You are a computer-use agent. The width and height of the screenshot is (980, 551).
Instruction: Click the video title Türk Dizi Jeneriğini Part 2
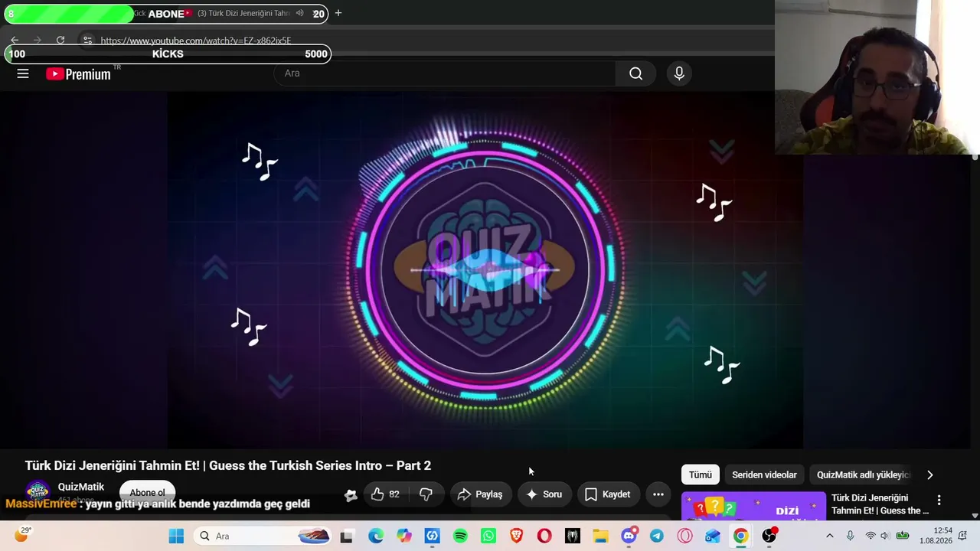[x=228, y=465]
